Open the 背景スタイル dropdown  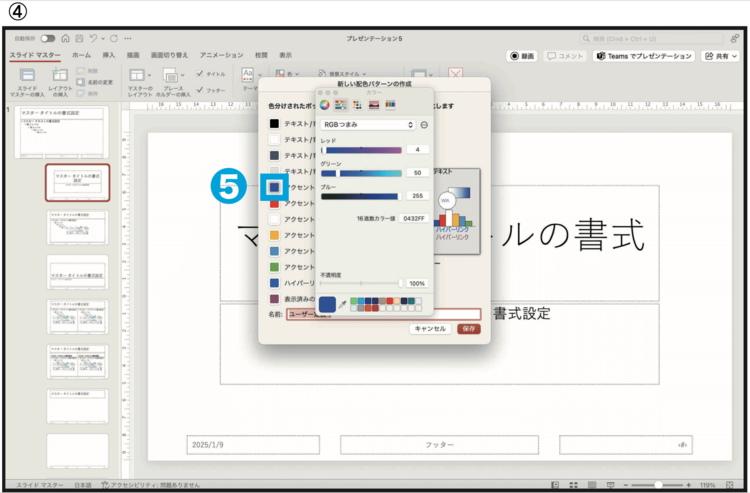pyautogui.click(x=342, y=74)
